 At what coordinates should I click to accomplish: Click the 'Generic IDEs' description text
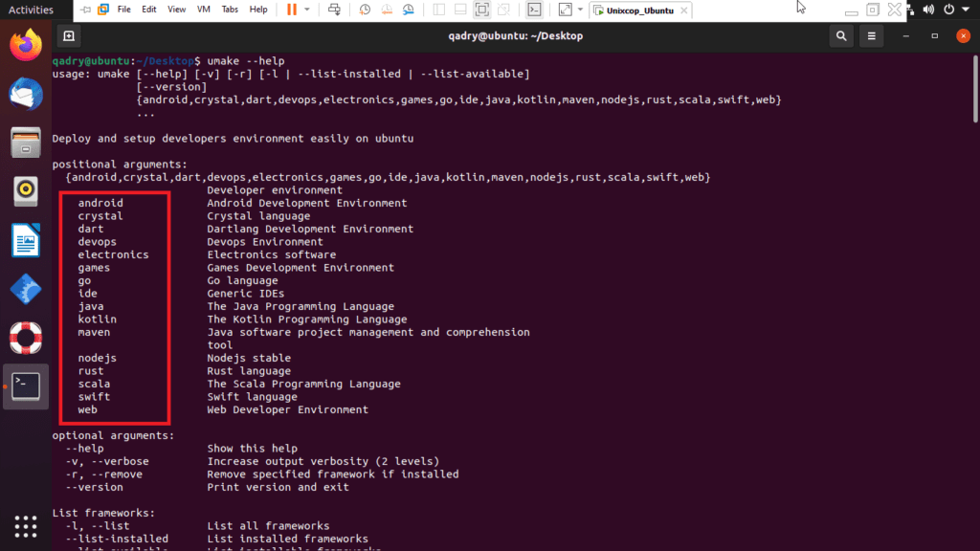(246, 294)
